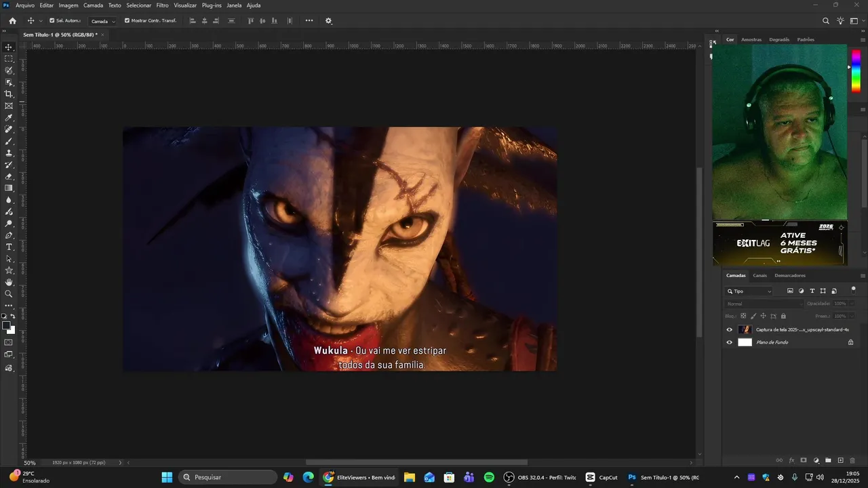This screenshot has width=868, height=488.
Task: Open the Arquivo menu
Action: (25, 5)
